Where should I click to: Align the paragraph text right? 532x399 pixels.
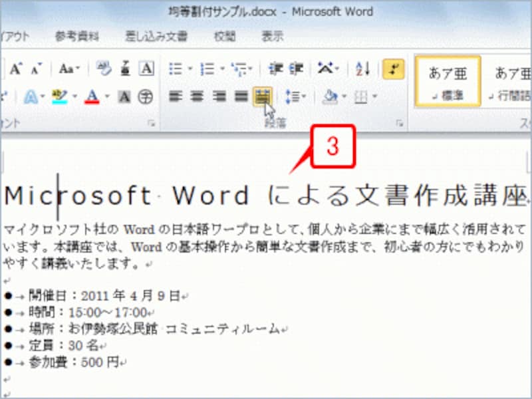coord(219,97)
